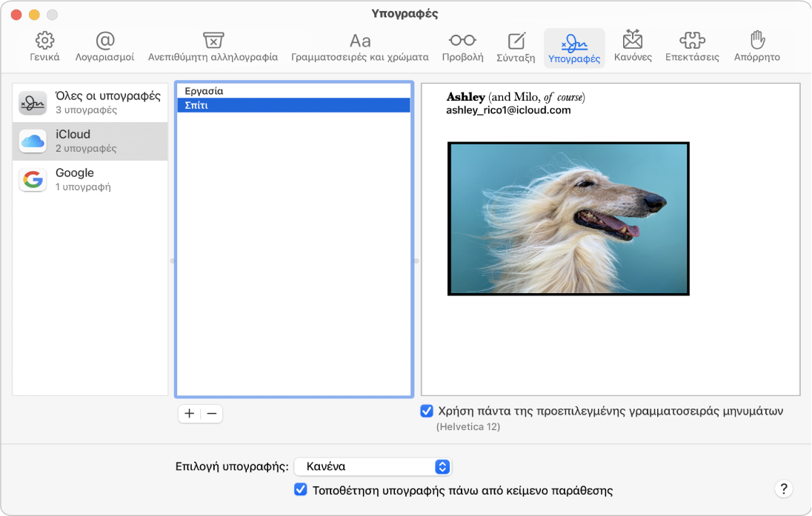Click the dog photo in signature preview
The image size is (812, 516).
[x=568, y=219]
